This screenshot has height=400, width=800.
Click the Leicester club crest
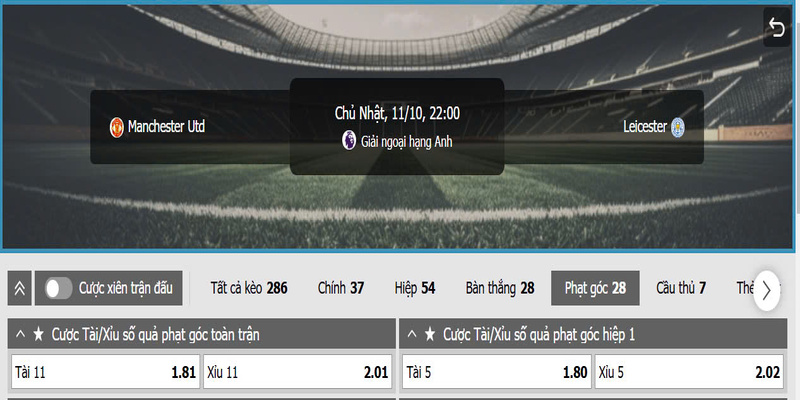[678, 127]
